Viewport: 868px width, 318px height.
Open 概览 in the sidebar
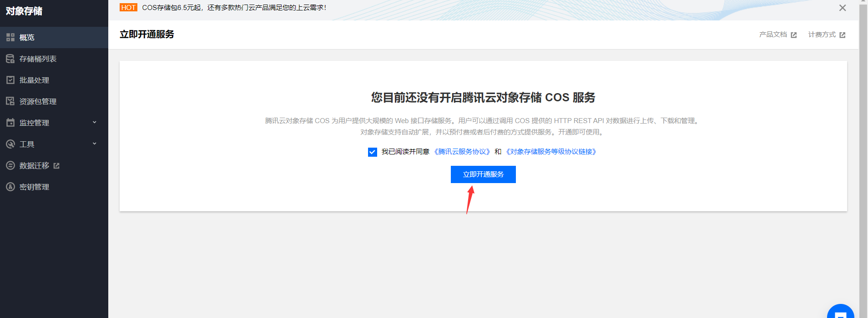coord(54,37)
